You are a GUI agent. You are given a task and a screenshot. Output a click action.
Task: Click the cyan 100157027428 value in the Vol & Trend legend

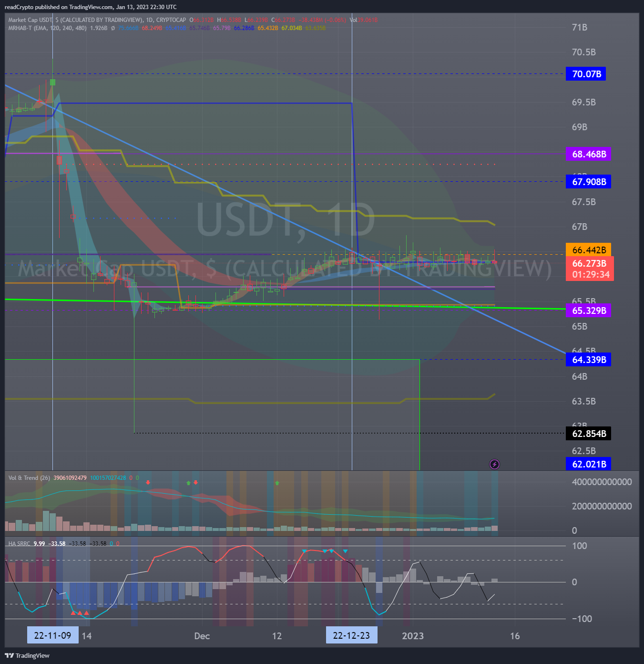coord(108,478)
